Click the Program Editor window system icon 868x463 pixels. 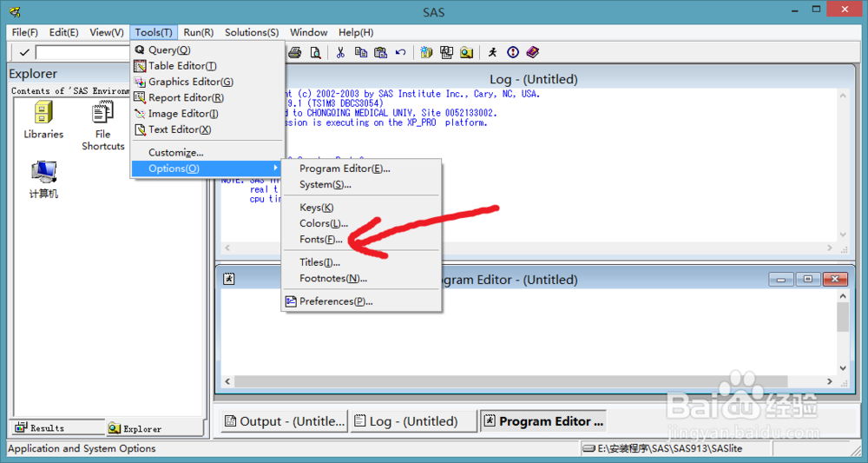coord(228,279)
